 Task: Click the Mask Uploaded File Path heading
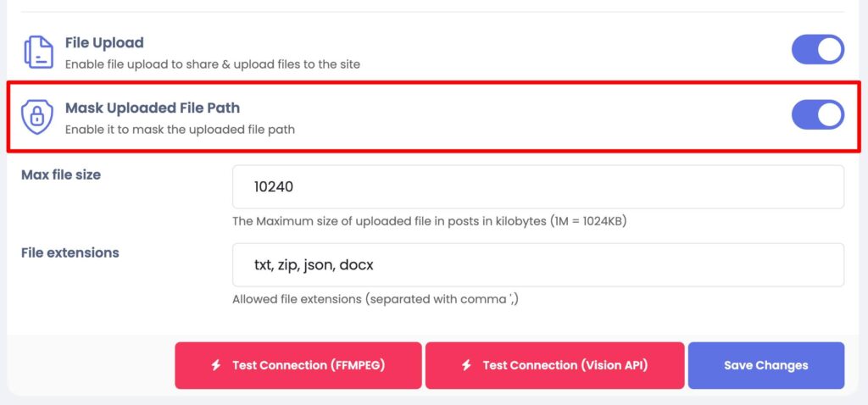click(x=153, y=108)
